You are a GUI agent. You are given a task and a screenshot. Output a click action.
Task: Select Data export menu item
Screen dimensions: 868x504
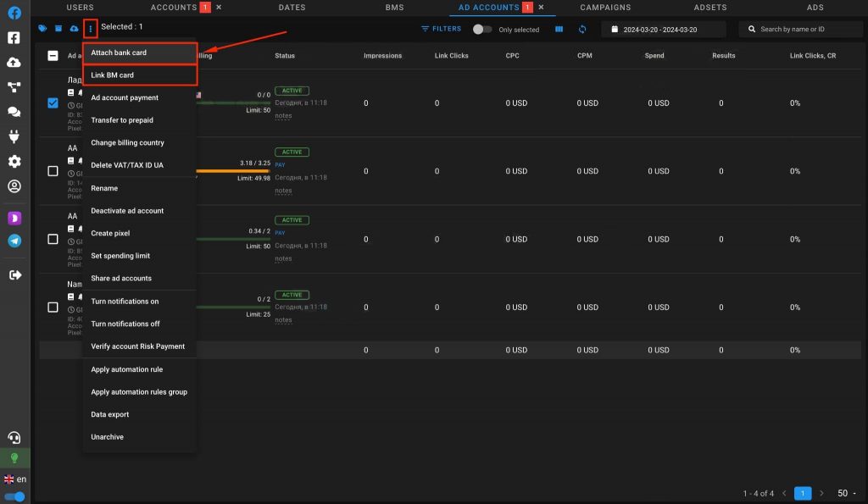[x=140, y=414]
